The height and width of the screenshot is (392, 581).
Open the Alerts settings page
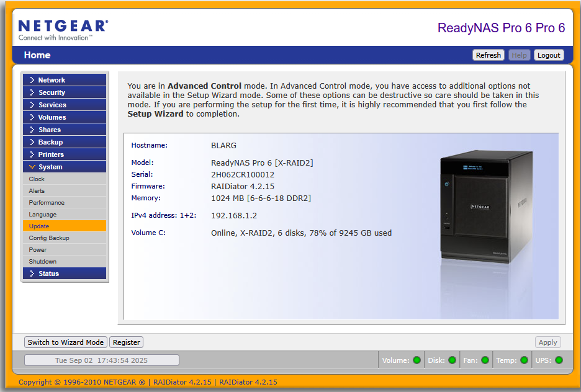tap(65, 191)
